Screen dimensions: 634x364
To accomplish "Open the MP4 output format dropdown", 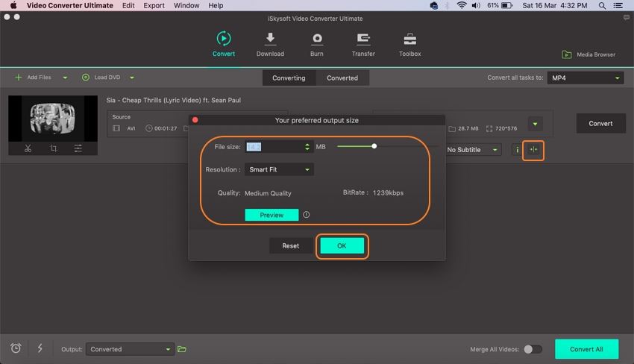I will tap(586, 78).
